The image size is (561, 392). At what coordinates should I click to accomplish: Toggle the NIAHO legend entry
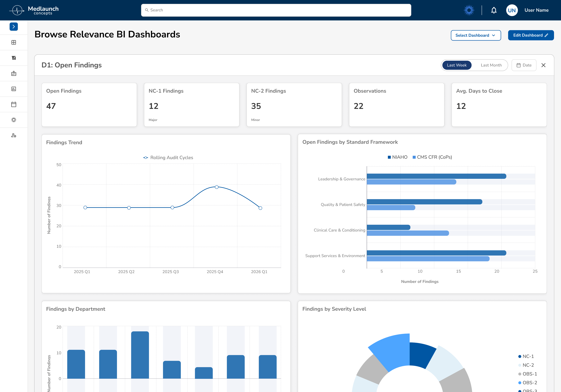pos(398,157)
